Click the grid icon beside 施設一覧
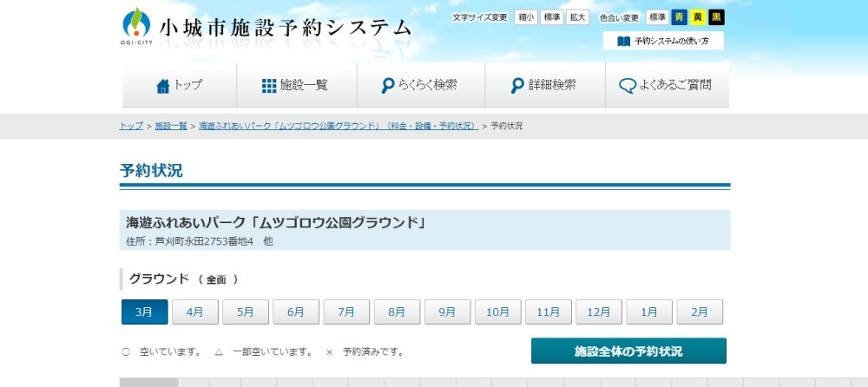 click(268, 86)
